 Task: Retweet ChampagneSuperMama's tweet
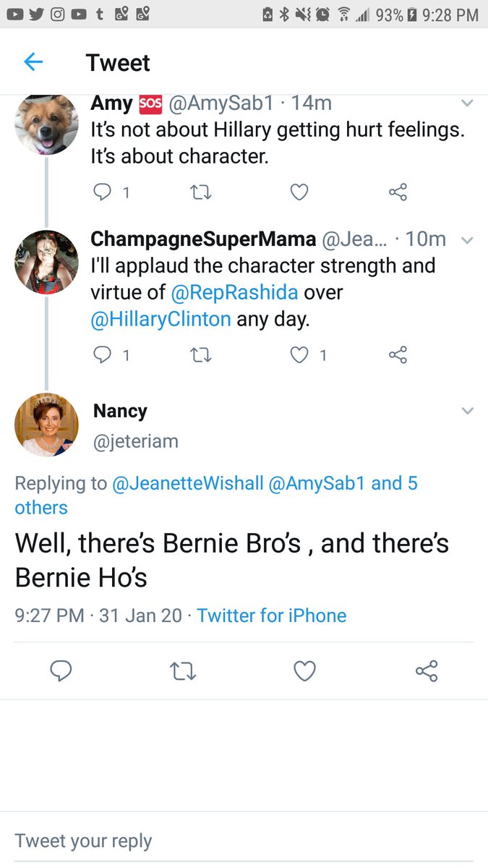point(200,354)
